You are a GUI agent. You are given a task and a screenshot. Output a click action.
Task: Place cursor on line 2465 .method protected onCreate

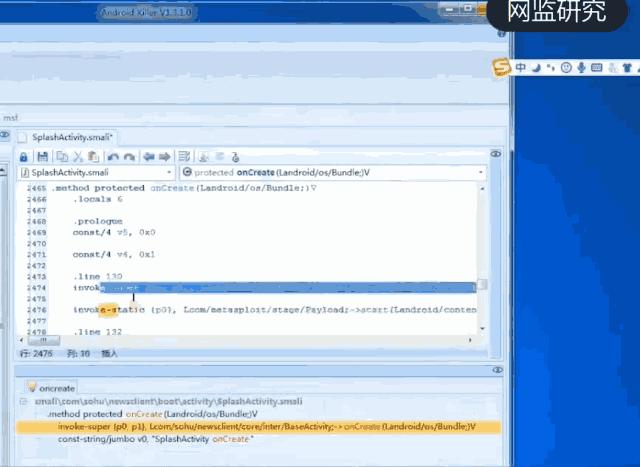click(x=184, y=188)
